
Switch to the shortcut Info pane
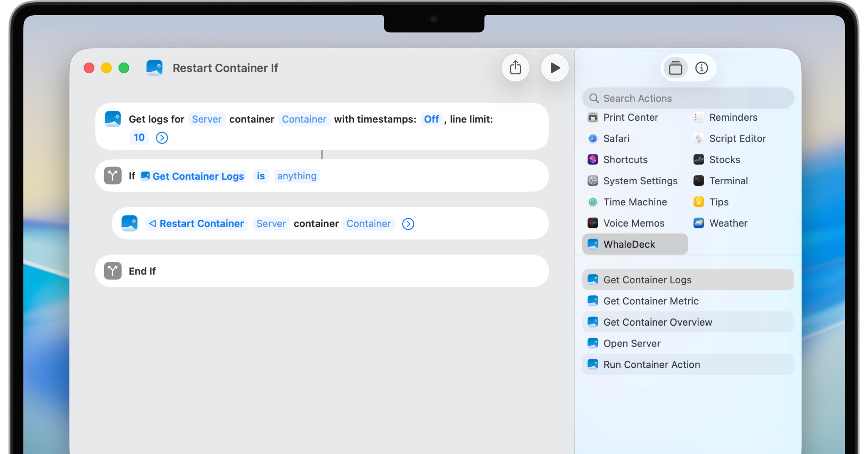point(701,68)
